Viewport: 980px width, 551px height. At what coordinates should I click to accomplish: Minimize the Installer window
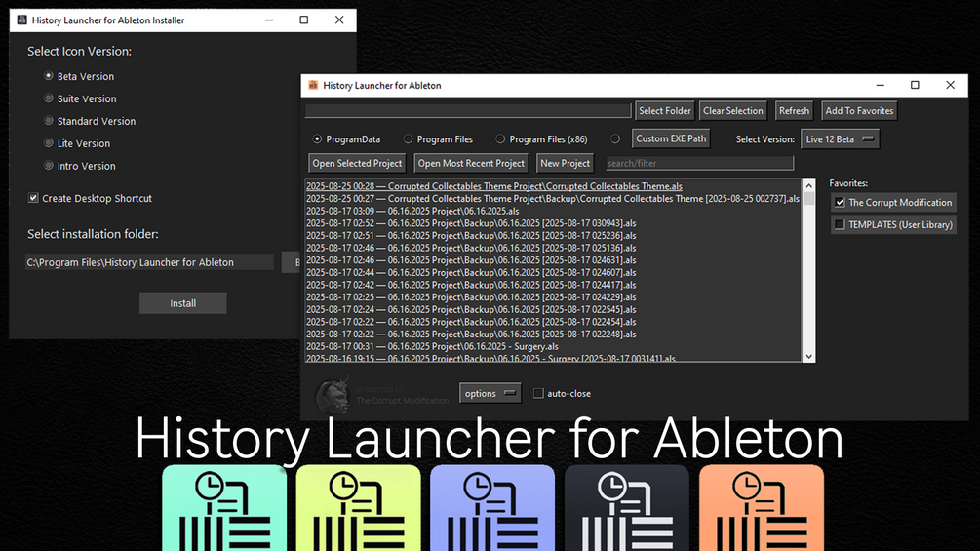pos(269,20)
